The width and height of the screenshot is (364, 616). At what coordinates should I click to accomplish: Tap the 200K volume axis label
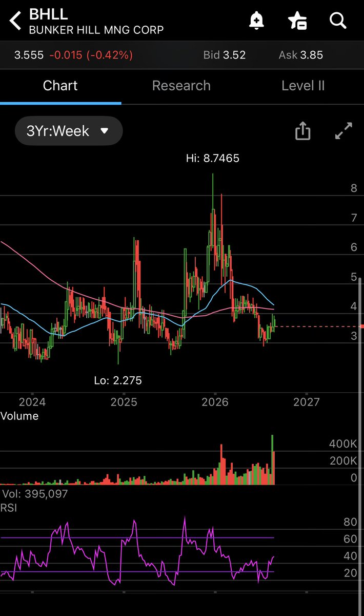point(343,461)
